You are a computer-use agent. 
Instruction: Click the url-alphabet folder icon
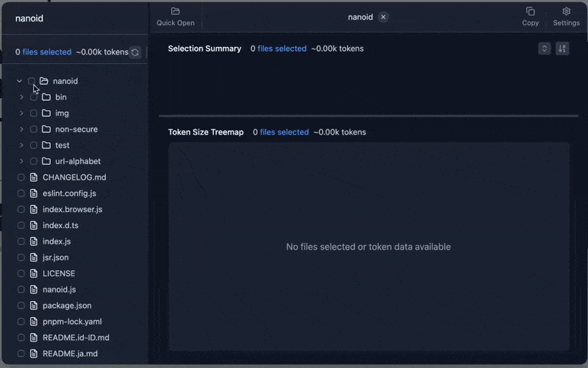tap(46, 161)
